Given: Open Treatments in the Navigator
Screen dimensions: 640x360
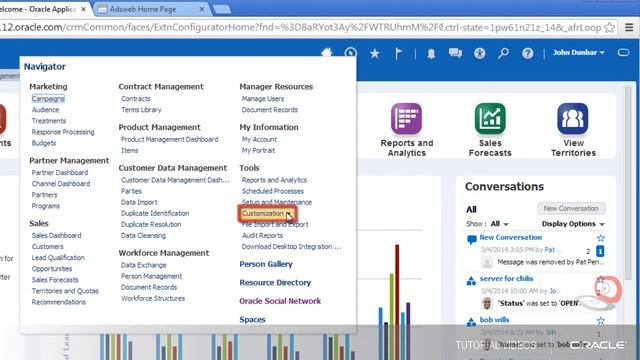Looking at the screenshot, I should coord(49,121).
